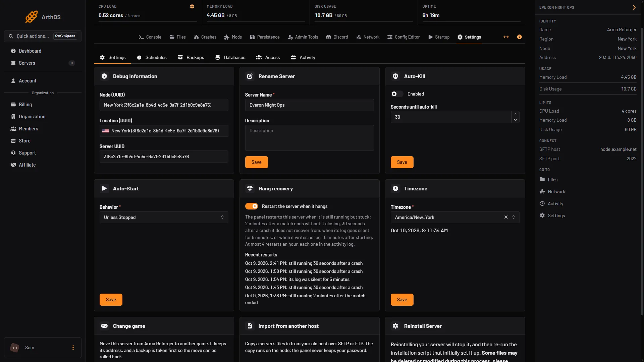Viewport: 644px width, 362px height.
Task: Save the Auto-Kill settings
Action: point(402,162)
